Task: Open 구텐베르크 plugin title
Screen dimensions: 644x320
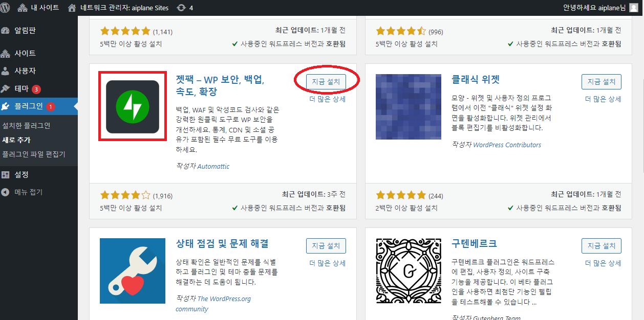Action: click(x=474, y=244)
